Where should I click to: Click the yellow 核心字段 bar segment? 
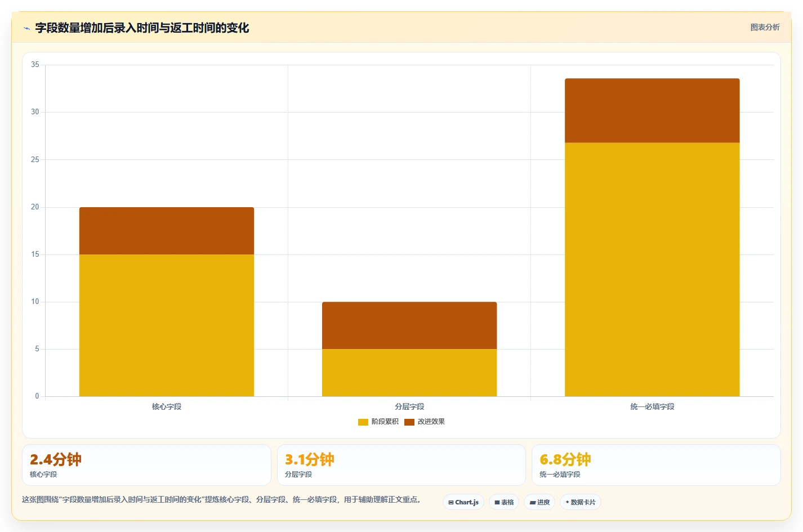(x=167, y=325)
